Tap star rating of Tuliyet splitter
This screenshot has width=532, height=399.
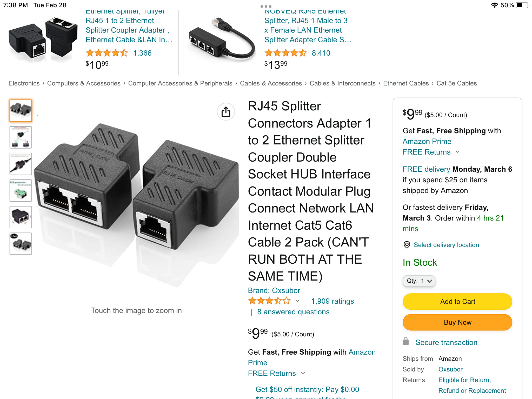tap(107, 53)
